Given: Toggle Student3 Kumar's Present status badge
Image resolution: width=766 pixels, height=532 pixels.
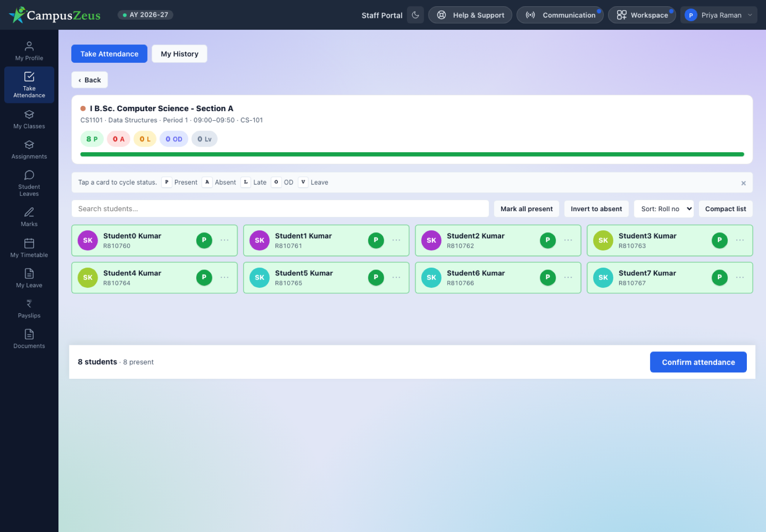Looking at the screenshot, I should 720,240.
